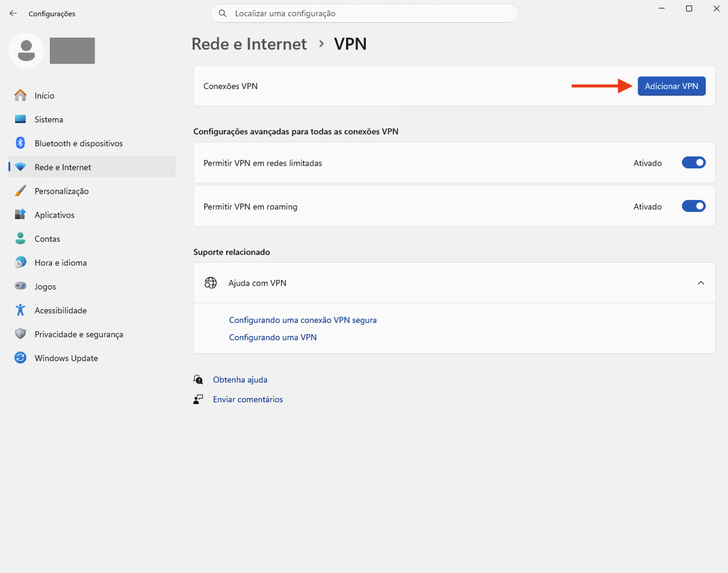This screenshot has height=573, width=728.
Task: Click the Jogos controller icon
Action: tap(21, 286)
